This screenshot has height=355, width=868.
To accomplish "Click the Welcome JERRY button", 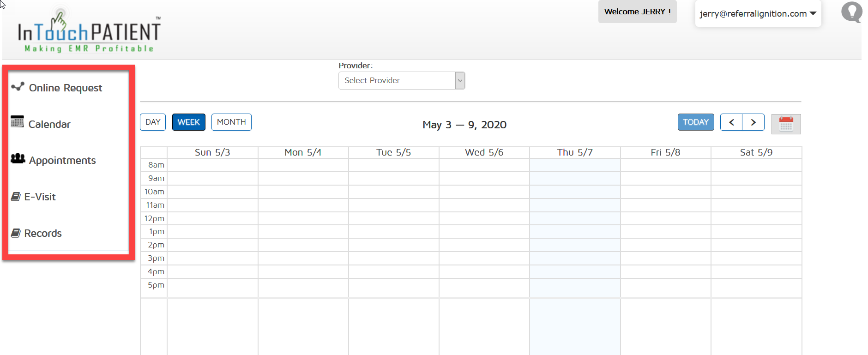I will [637, 12].
